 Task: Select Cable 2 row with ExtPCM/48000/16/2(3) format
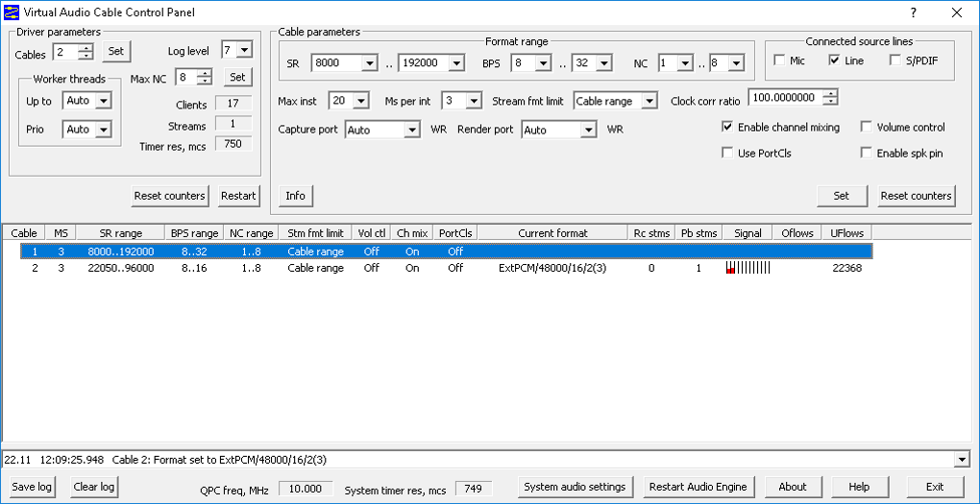[x=446, y=268]
